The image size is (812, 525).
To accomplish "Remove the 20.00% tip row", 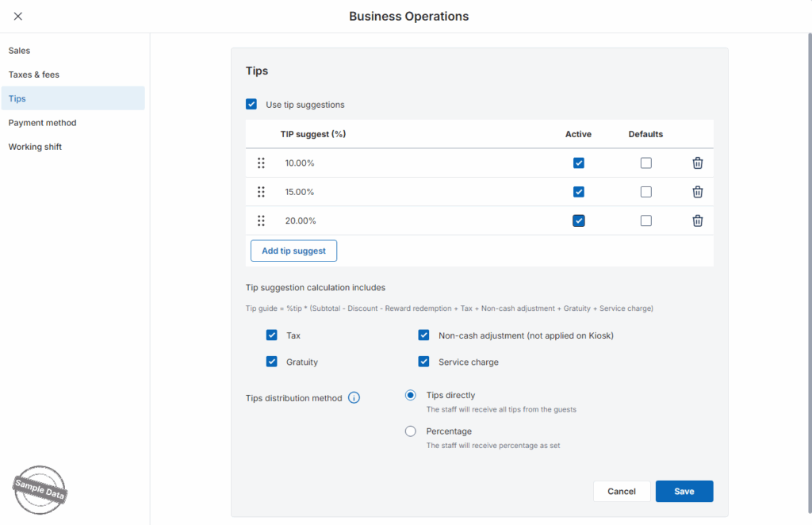I will coord(697,220).
